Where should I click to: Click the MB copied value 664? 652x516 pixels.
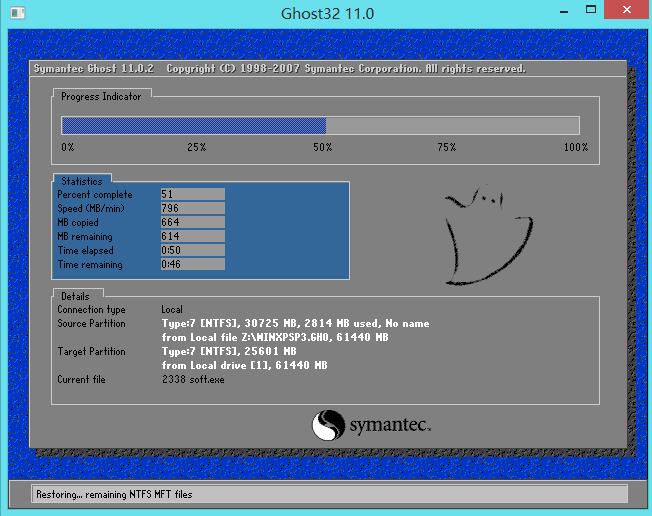coord(193,222)
